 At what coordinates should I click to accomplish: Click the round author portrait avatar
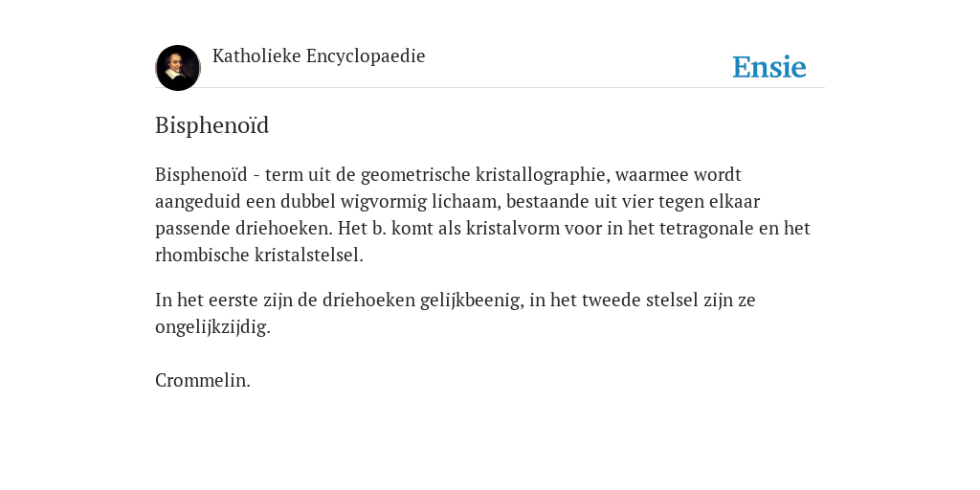click(178, 68)
